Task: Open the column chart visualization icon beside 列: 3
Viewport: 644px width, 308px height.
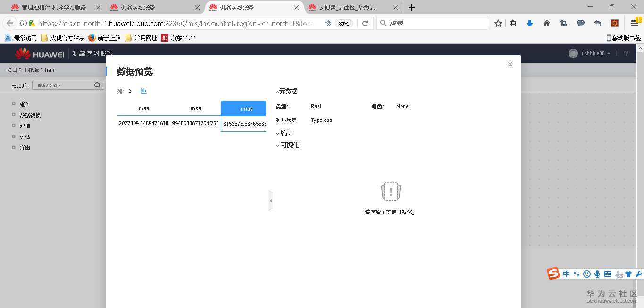Action: click(143, 91)
